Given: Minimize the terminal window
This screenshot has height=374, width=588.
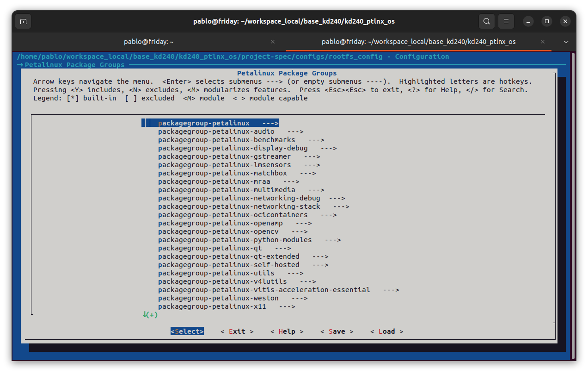Looking at the screenshot, I should point(528,21).
